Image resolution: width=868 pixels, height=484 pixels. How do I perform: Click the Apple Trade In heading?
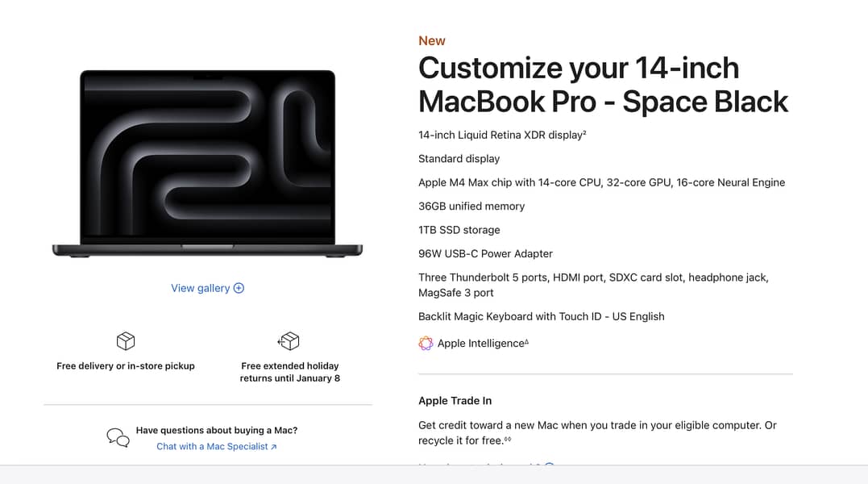(x=455, y=401)
